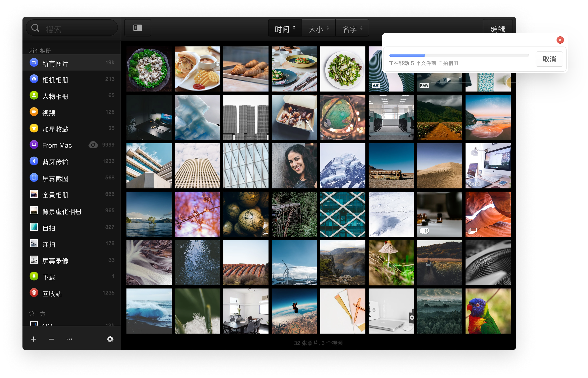
Task: Open the skydiver above earth photo
Action: pyautogui.click(x=294, y=311)
